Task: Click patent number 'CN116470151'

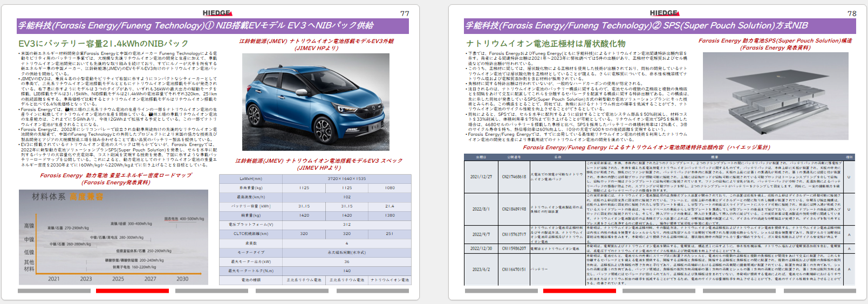Action: (514, 269)
